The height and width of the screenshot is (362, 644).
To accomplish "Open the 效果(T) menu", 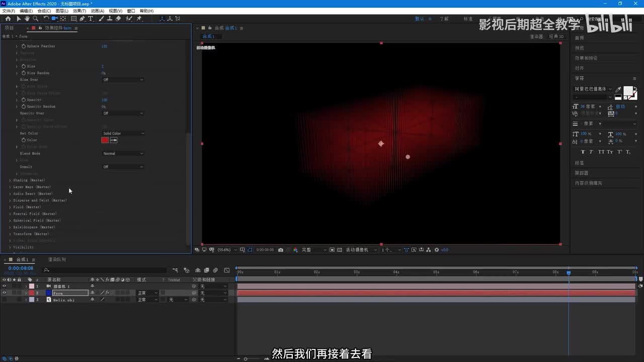I will tap(79, 11).
